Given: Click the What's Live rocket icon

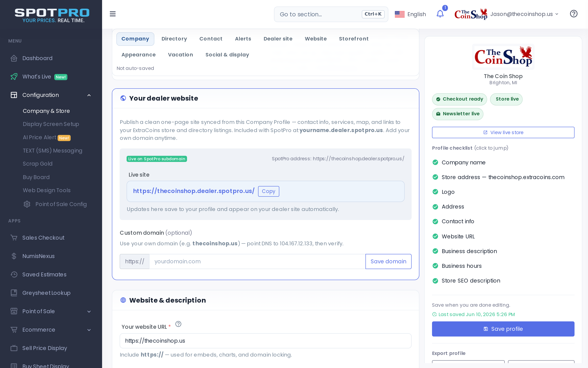Looking at the screenshot, I should coord(14,77).
